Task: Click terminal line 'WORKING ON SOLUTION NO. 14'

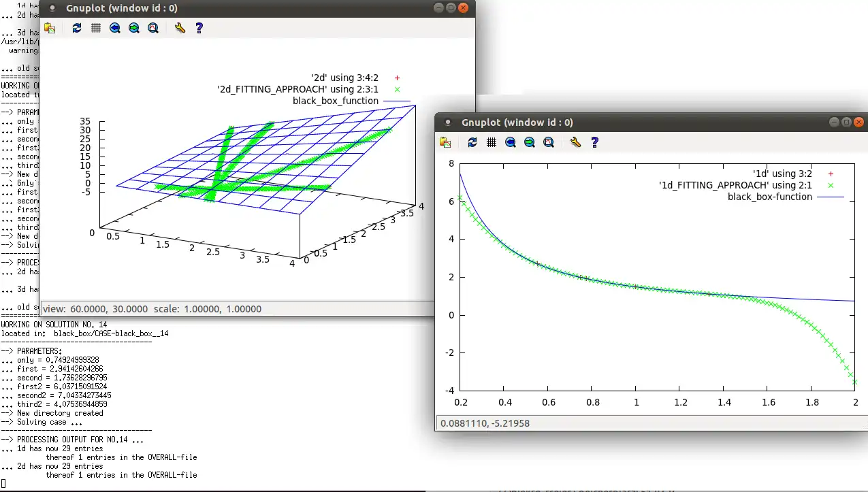Action: coord(54,325)
